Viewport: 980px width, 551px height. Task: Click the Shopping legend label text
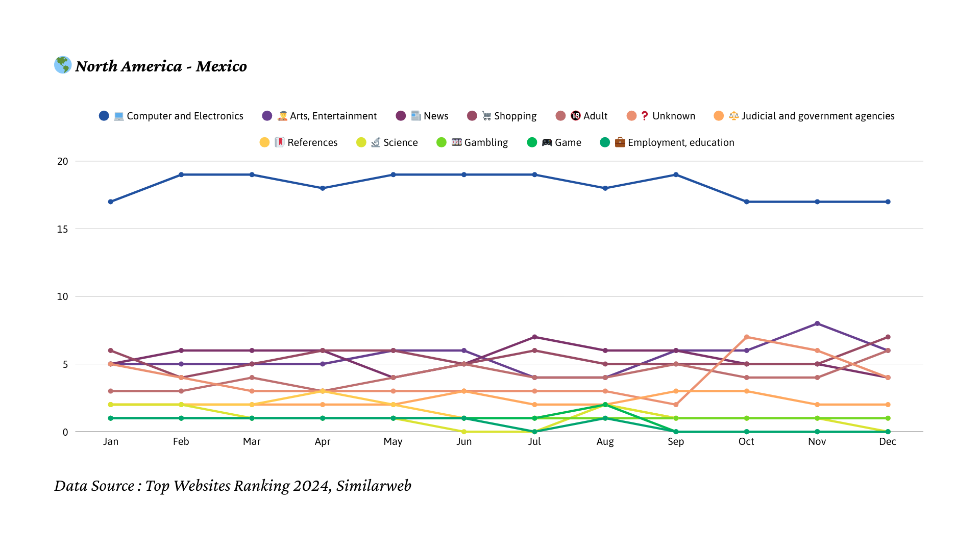click(x=515, y=116)
